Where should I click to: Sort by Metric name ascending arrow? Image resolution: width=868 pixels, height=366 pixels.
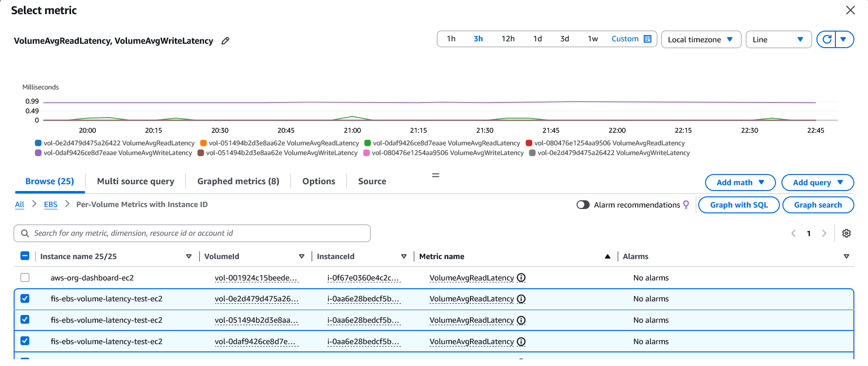coord(608,257)
